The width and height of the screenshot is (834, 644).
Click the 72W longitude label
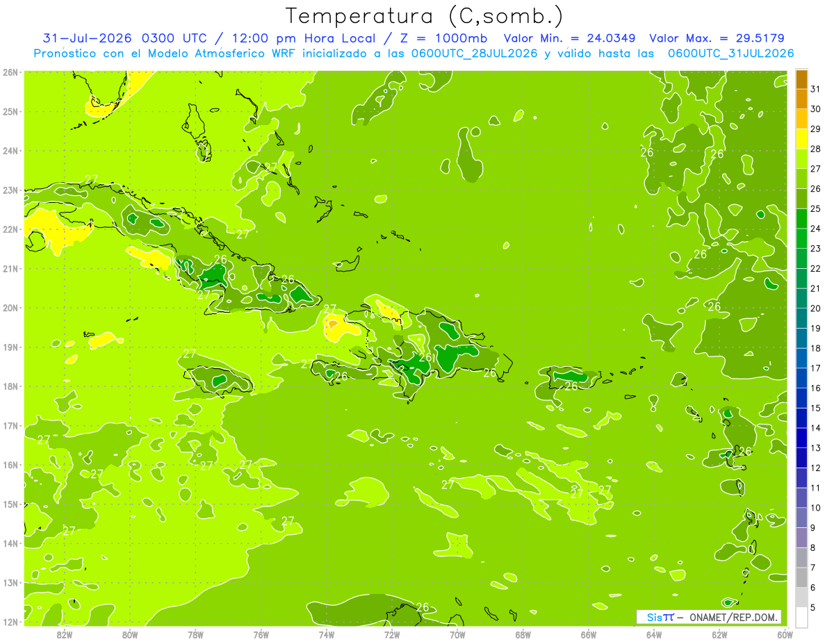coord(392,634)
